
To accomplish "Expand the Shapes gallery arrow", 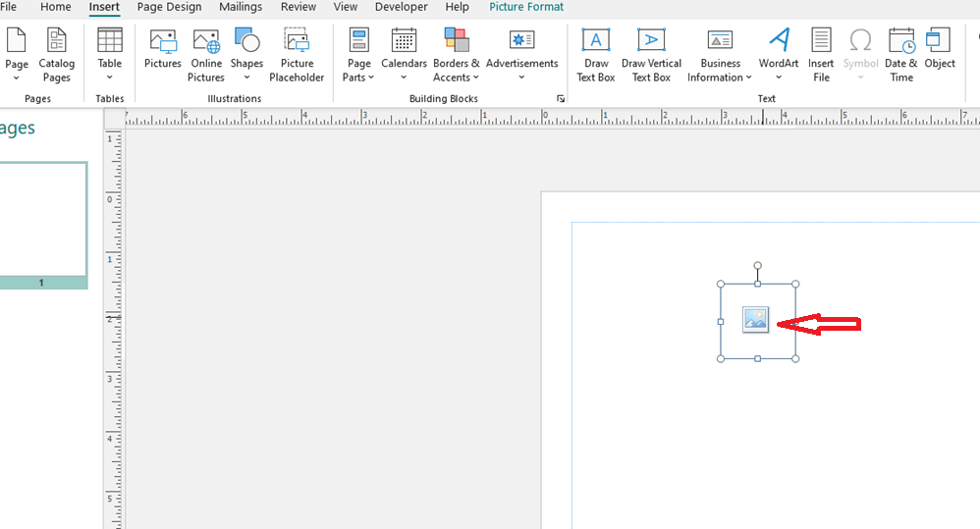I will 246,78.
